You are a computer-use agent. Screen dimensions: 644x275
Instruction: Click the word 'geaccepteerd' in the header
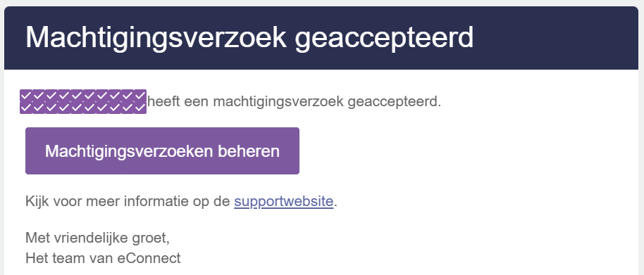(x=385, y=38)
